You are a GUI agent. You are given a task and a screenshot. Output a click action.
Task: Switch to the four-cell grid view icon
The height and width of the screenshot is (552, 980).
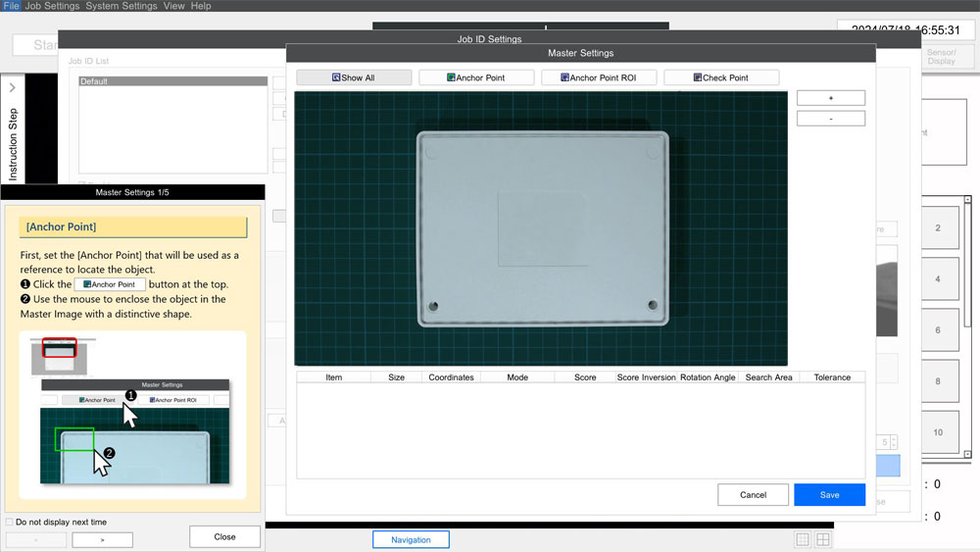(x=823, y=539)
